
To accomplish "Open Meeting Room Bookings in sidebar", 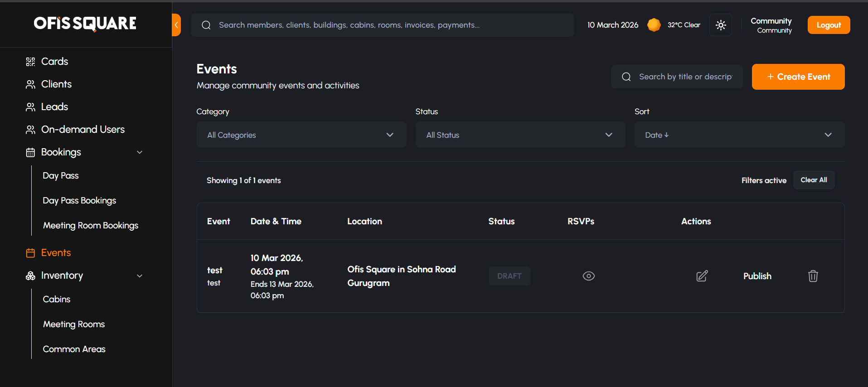I will tap(91, 225).
